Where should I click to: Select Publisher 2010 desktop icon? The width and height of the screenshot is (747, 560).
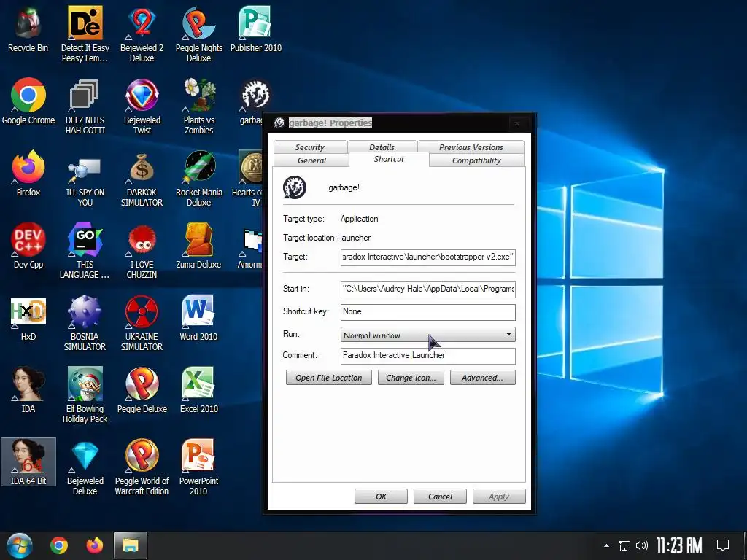tap(256, 29)
